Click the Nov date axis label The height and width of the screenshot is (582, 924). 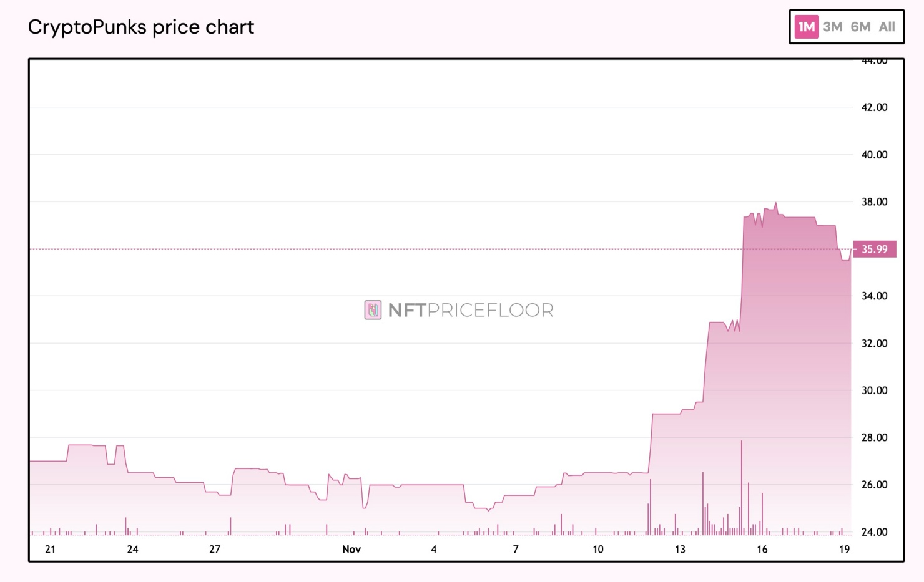click(x=351, y=549)
